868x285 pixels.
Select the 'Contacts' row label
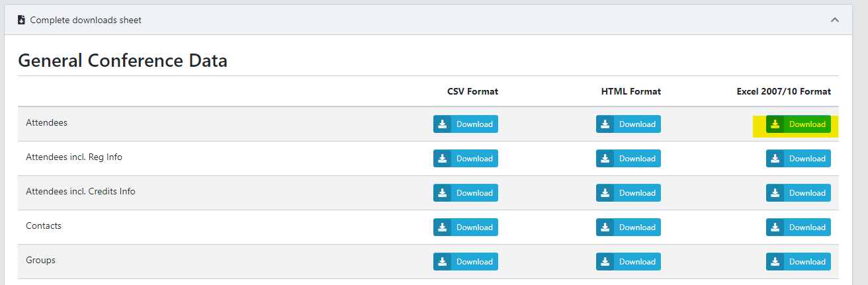(44, 226)
